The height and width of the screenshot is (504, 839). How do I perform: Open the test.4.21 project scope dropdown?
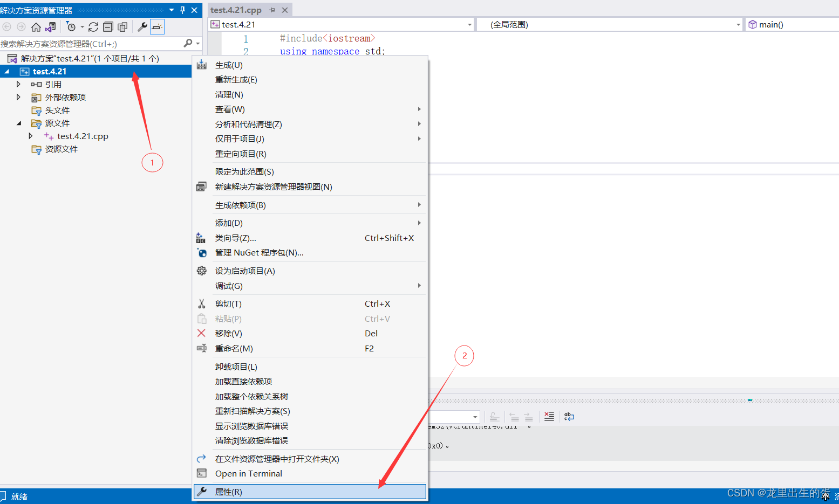pyautogui.click(x=469, y=24)
